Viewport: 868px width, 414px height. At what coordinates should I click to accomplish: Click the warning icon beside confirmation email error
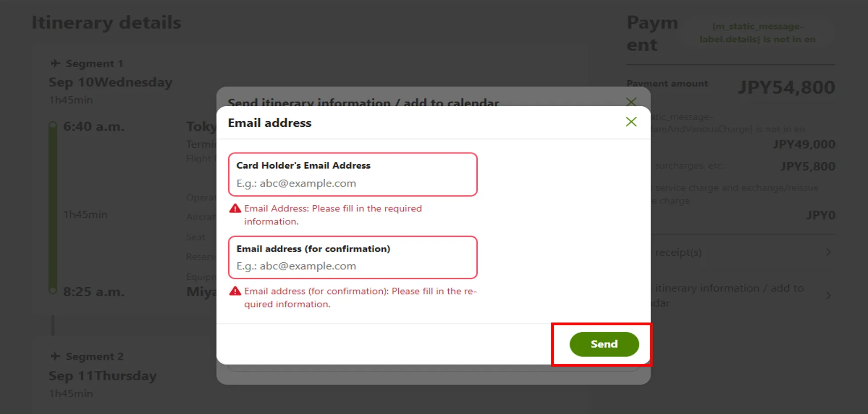click(x=235, y=291)
